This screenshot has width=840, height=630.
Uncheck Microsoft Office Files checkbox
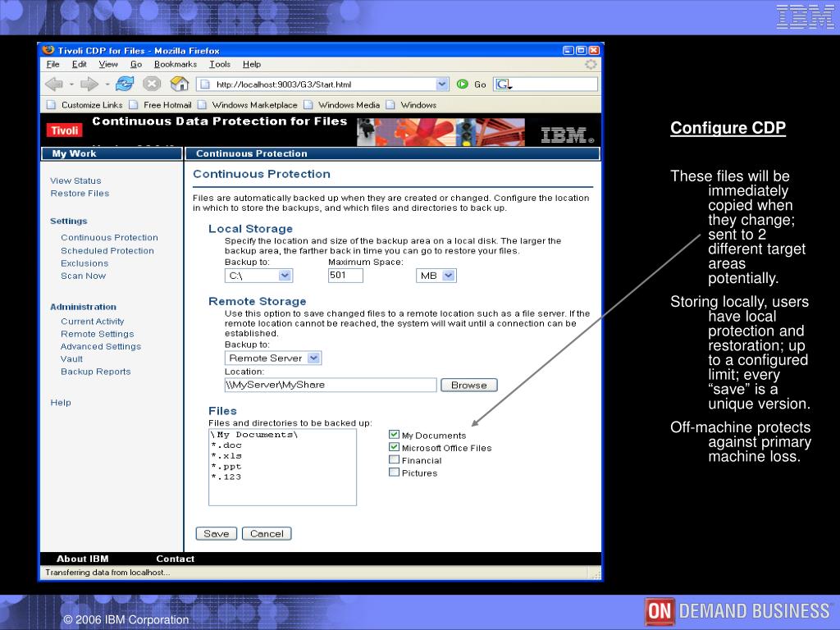tap(395, 447)
